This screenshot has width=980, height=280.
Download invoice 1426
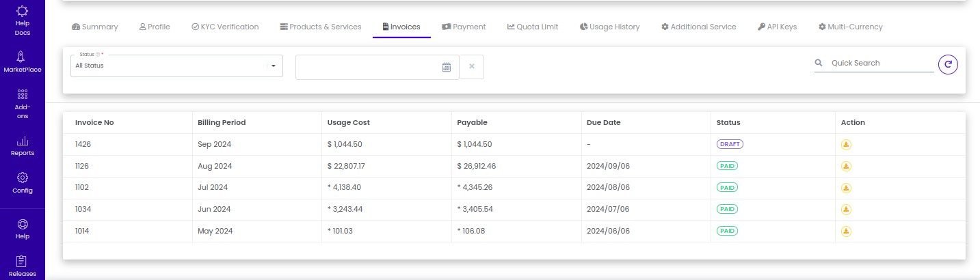click(x=846, y=144)
